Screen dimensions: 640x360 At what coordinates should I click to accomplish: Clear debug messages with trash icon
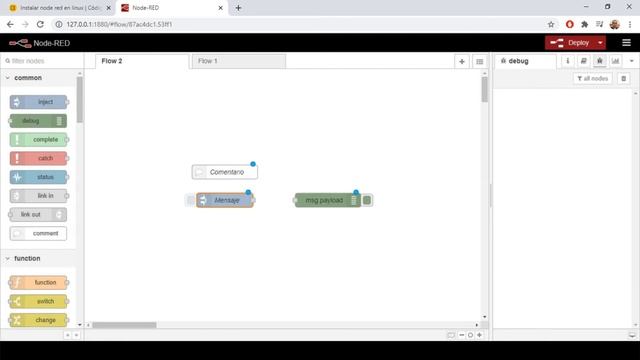coord(624,78)
